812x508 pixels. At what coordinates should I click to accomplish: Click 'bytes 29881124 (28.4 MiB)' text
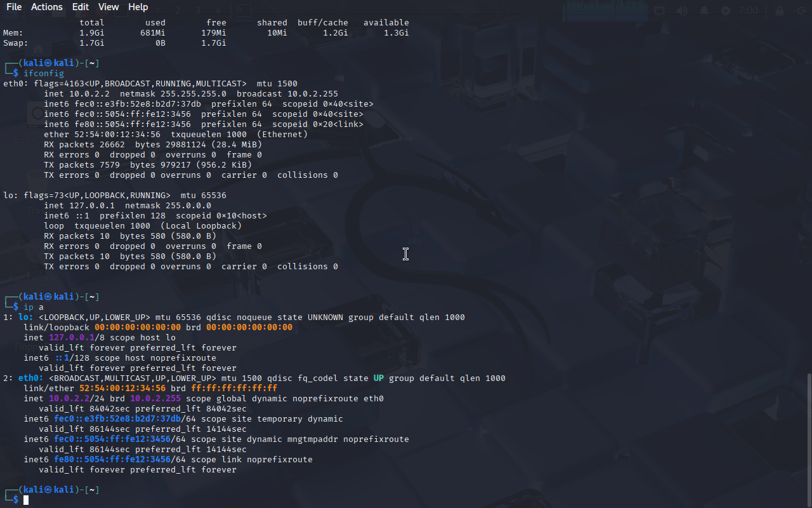[x=199, y=145]
